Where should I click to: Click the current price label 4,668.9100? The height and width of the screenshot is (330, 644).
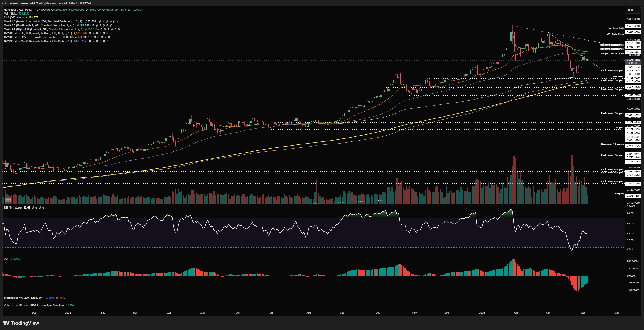pyautogui.click(x=633, y=61)
